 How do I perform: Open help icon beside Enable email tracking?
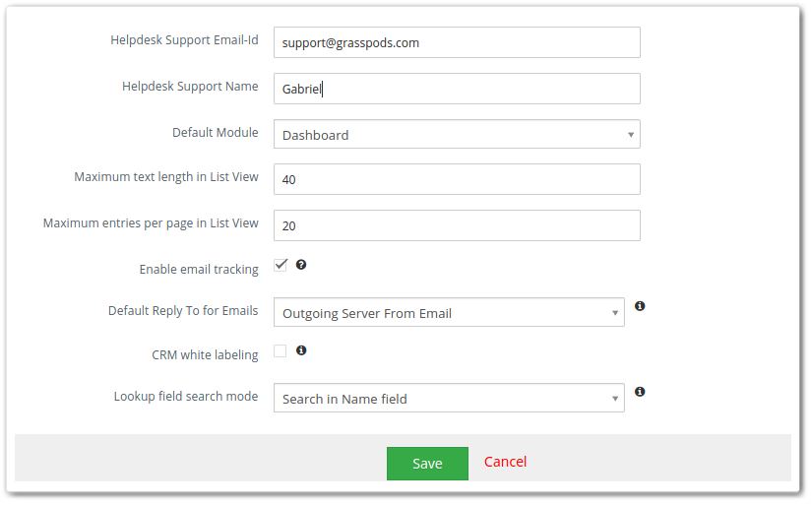pyautogui.click(x=301, y=265)
